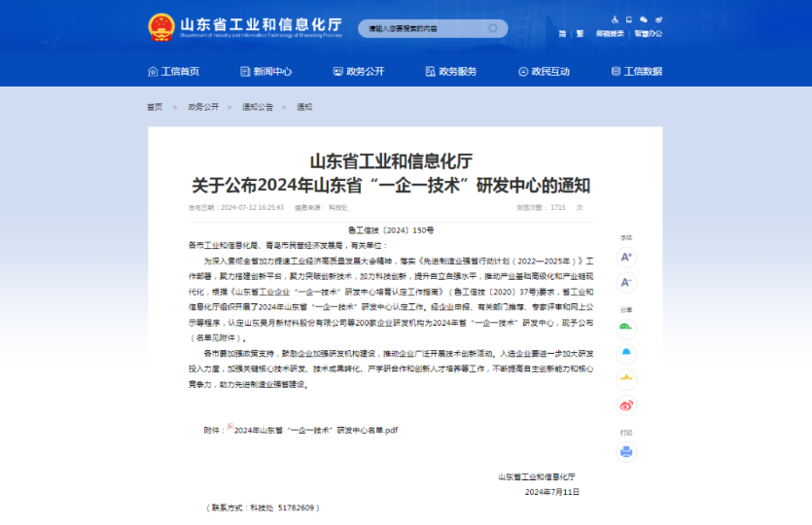Share the article via the blue QQ icon
The width and height of the screenshot is (812, 525).
[626, 354]
